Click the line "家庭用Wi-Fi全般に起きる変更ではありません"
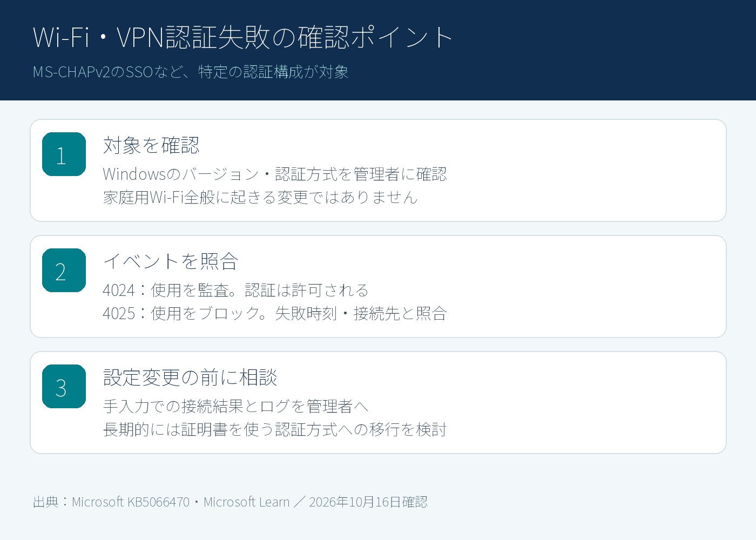 tap(260, 197)
